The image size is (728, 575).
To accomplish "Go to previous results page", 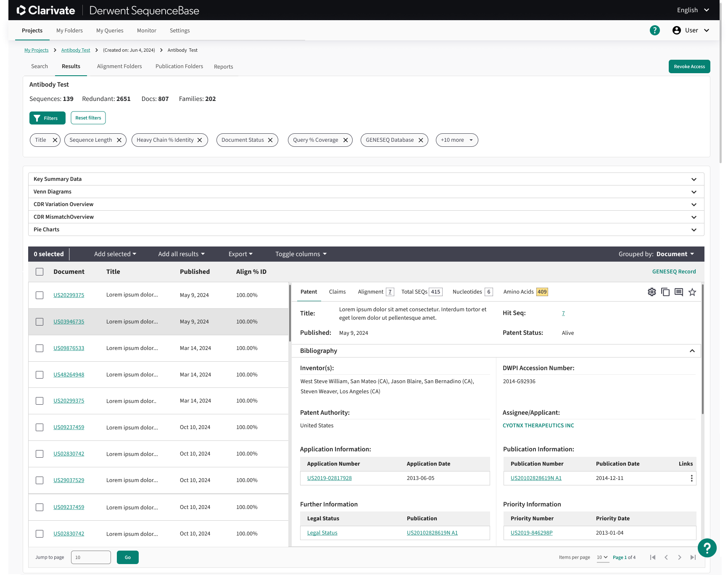I will click(666, 557).
